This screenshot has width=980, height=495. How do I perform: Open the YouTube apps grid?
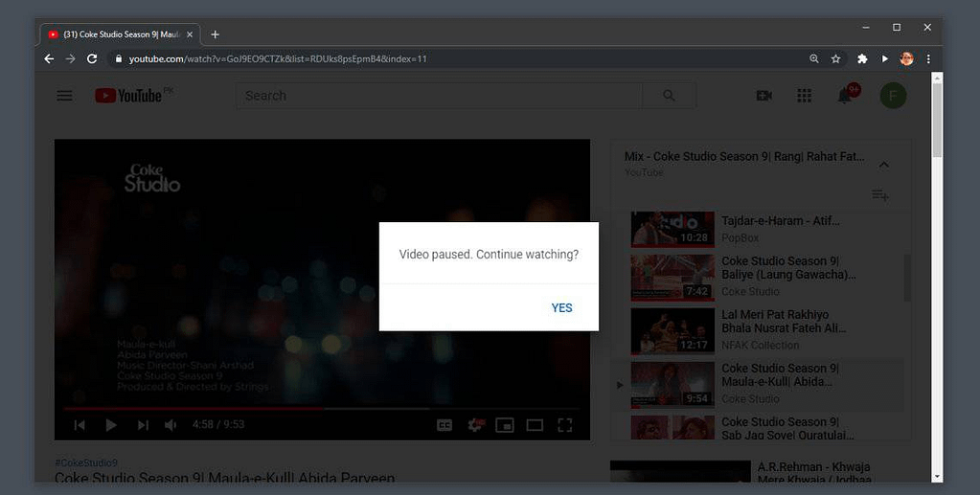point(805,96)
